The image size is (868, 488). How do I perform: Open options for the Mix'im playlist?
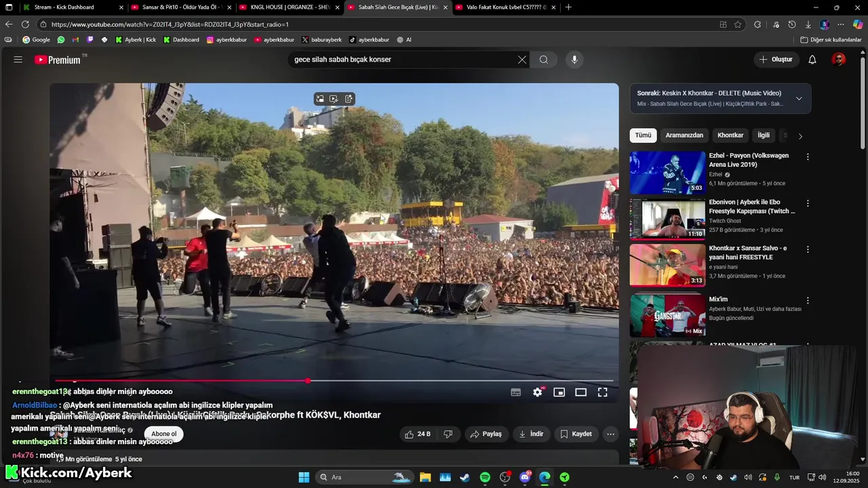pyautogui.click(x=808, y=300)
